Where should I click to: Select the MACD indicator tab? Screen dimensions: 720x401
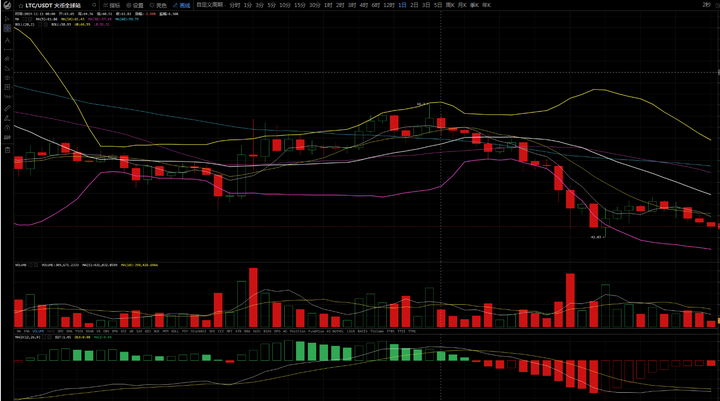[x=51, y=331]
